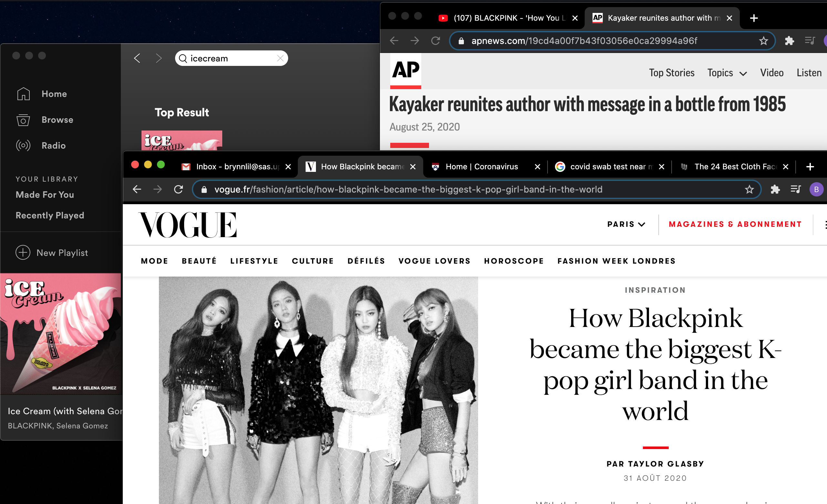
Task: Expand the PARIS edition dropdown
Action: (x=626, y=224)
